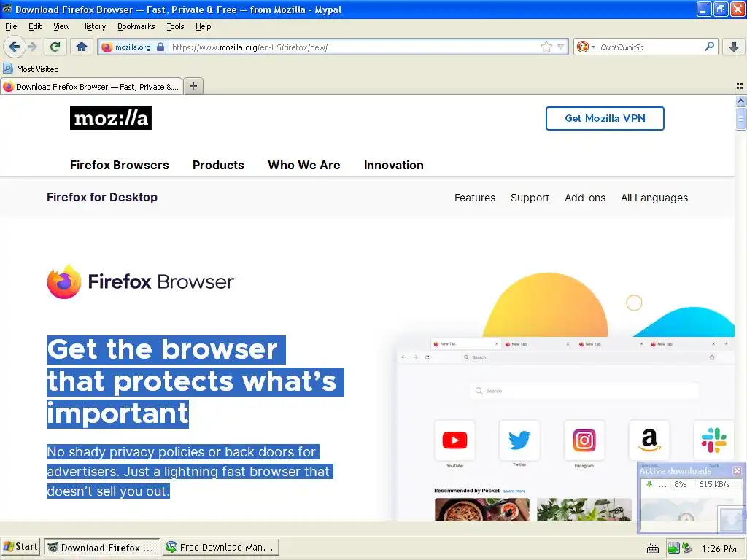Click the Most Visited bookmarks folder
Screen dimensions: 747x560
coord(31,69)
